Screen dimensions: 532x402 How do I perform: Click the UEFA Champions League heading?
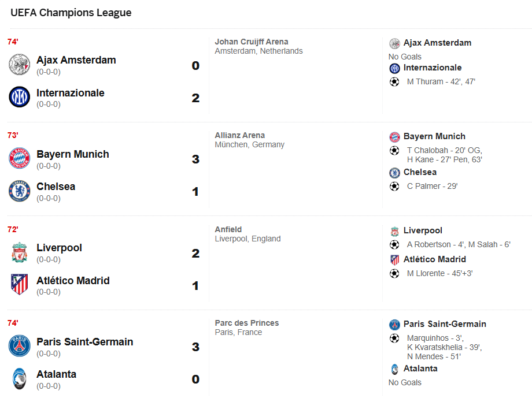(71, 13)
